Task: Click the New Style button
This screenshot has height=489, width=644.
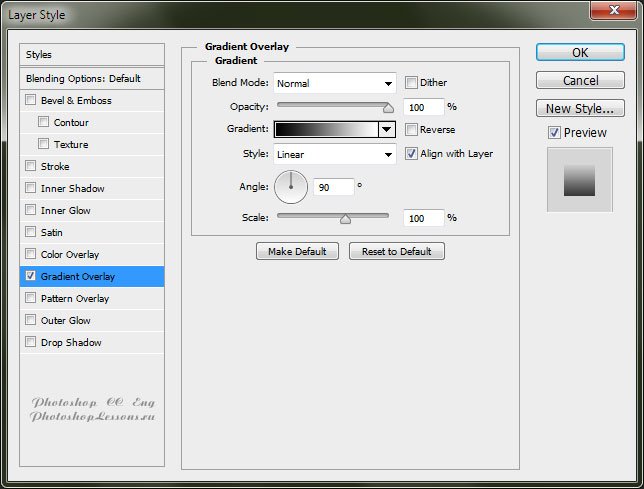Action: pyautogui.click(x=580, y=108)
